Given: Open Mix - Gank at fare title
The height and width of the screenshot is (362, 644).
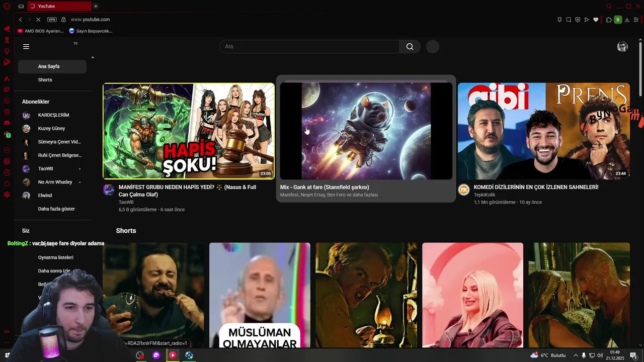Looking at the screenshot, I should coord(325,187).
